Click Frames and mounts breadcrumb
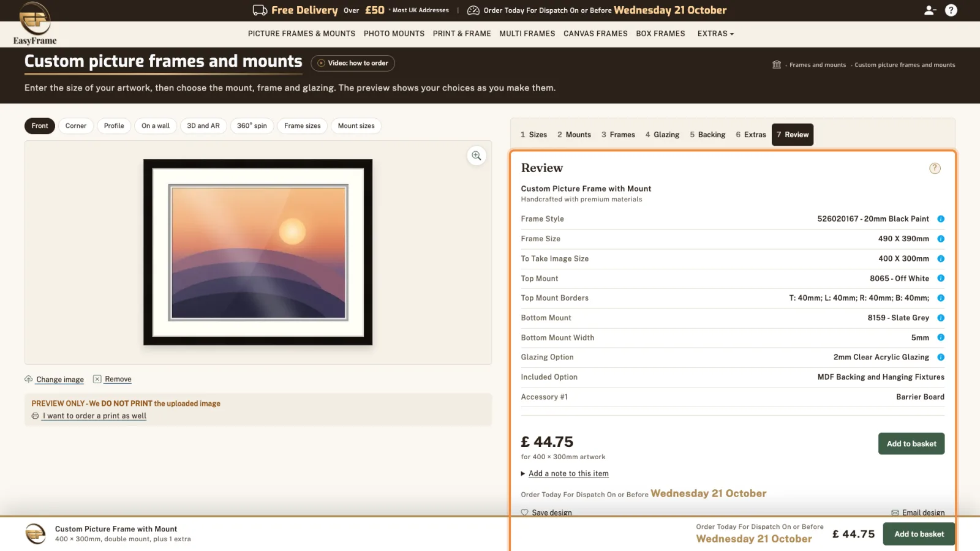 817,65
